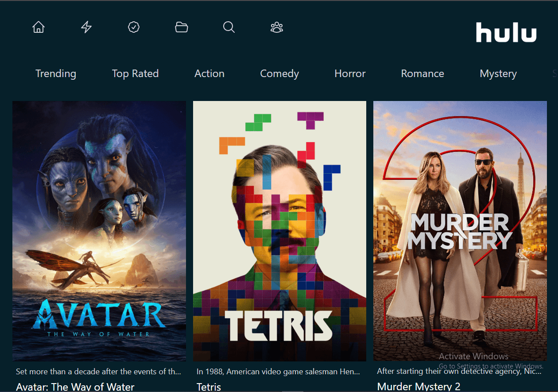This screenshot has width=558, height=392.
Task: Select the Tetris movie poster
Action: tap(279, 231)
